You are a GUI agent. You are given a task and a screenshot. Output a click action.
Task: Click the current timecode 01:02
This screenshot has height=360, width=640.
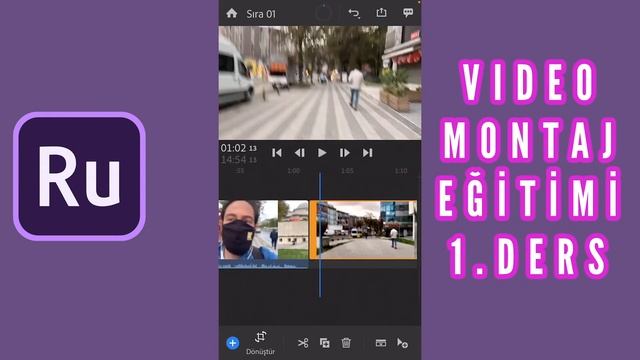pyautogui.click(x=239, y=148)
